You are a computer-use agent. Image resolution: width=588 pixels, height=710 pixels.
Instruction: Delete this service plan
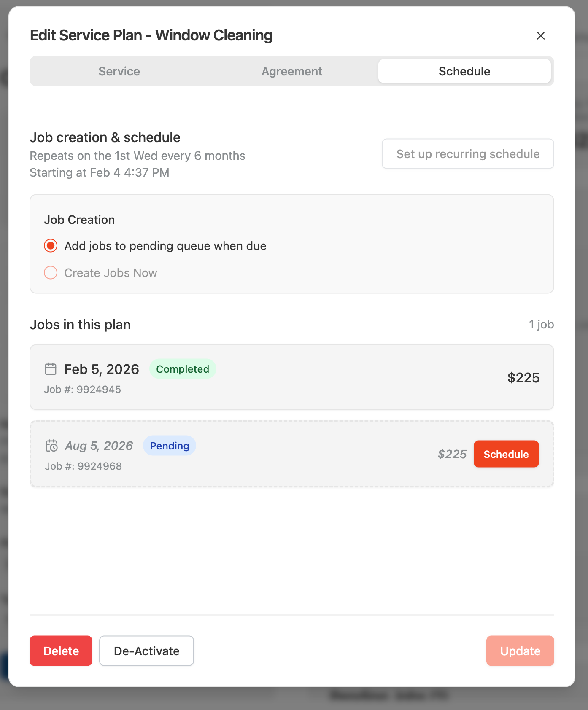61,651
